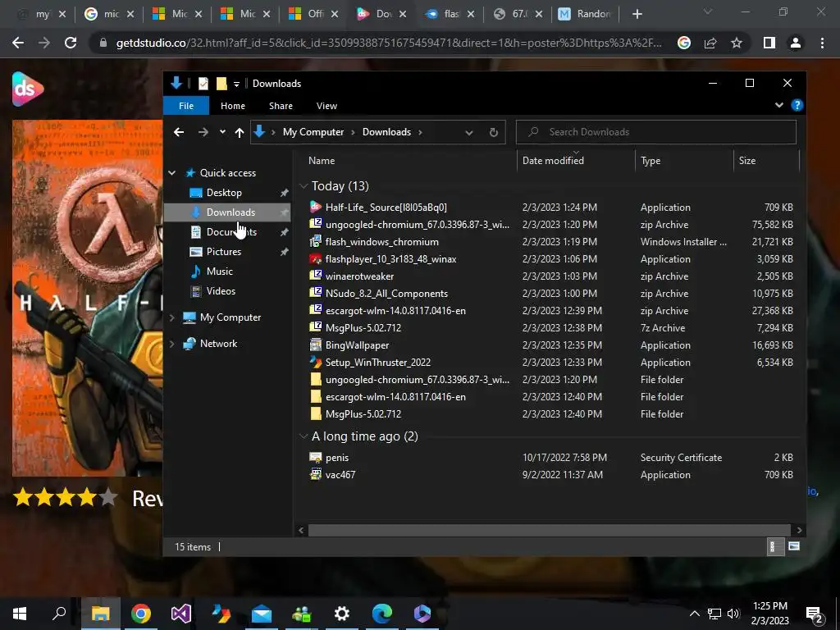Show hidden system tray icons
Image resolution: width=840 pixels, height=630 pixels.
(694, 614)
